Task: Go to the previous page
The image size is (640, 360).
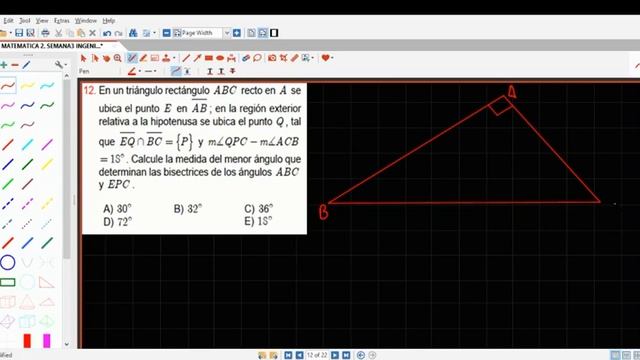Action: 299,355
